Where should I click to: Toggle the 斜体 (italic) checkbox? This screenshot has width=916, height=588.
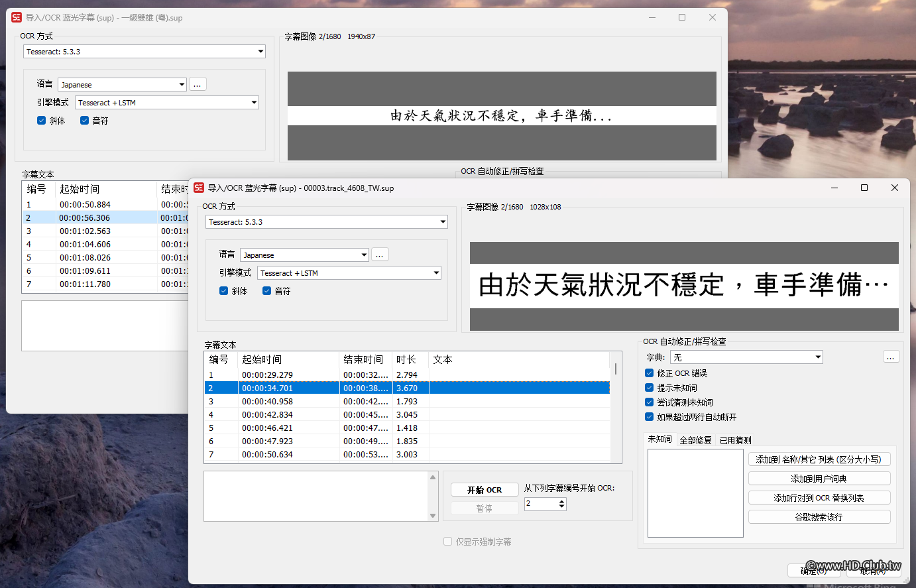tap(224, 290)
